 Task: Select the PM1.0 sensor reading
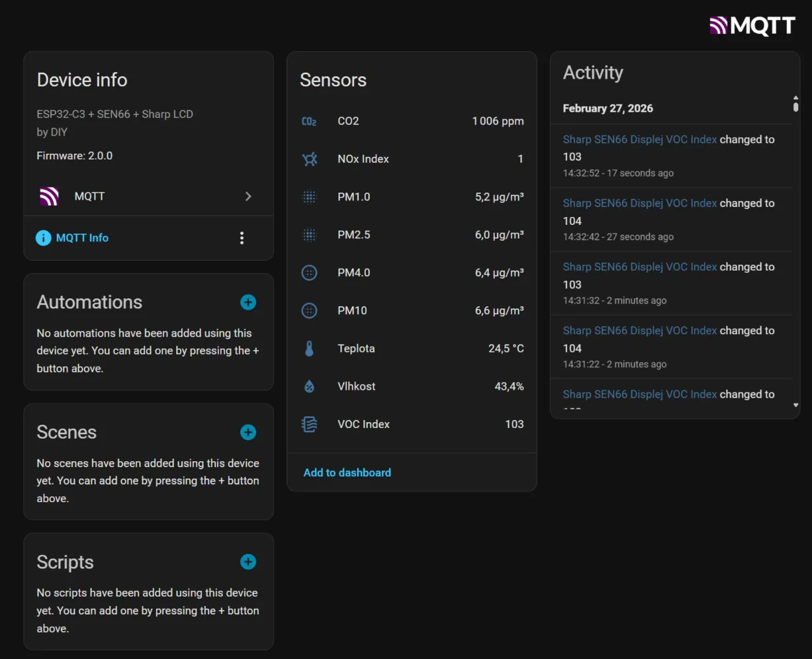click(410, 197)
